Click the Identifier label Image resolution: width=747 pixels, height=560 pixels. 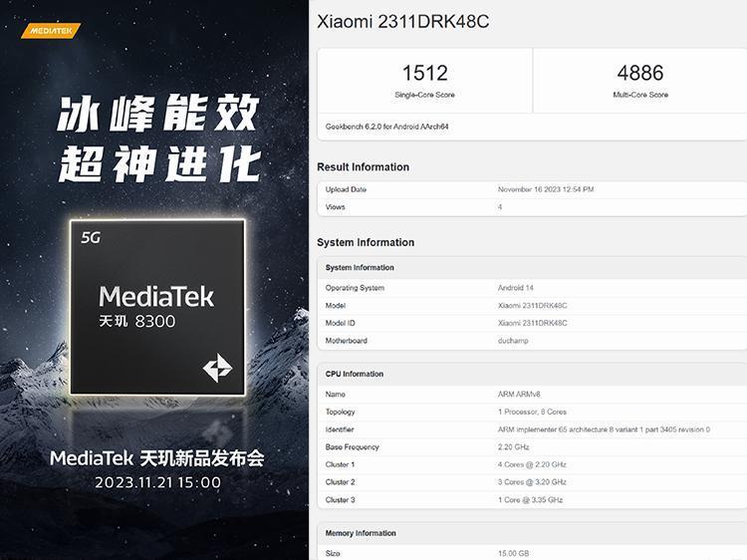340,429
